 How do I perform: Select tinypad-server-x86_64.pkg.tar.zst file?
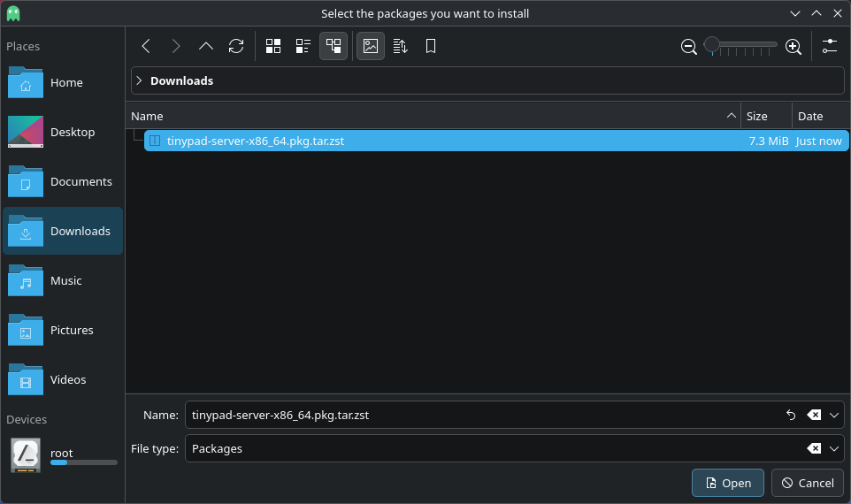(496, 141)
